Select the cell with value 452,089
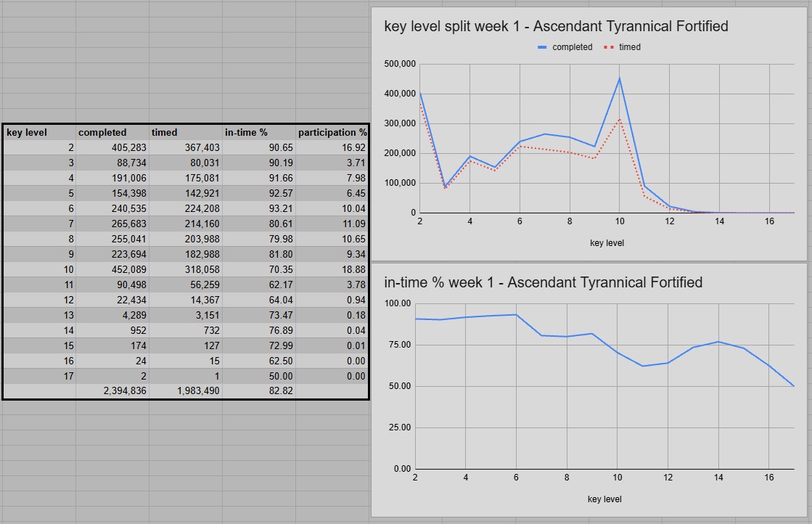 pos(112,269)
